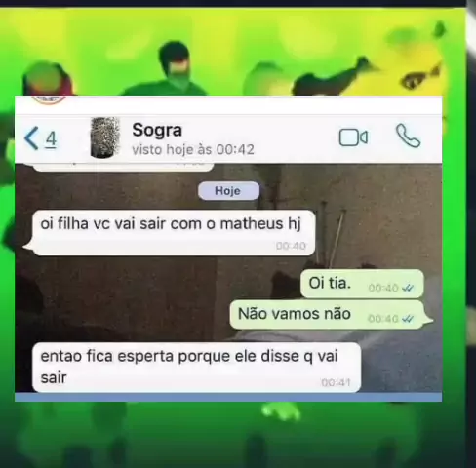Open contact info via the Sogra name
This screenshot has width=476, height=468.
pyautogui.click(x=157, y=130)
